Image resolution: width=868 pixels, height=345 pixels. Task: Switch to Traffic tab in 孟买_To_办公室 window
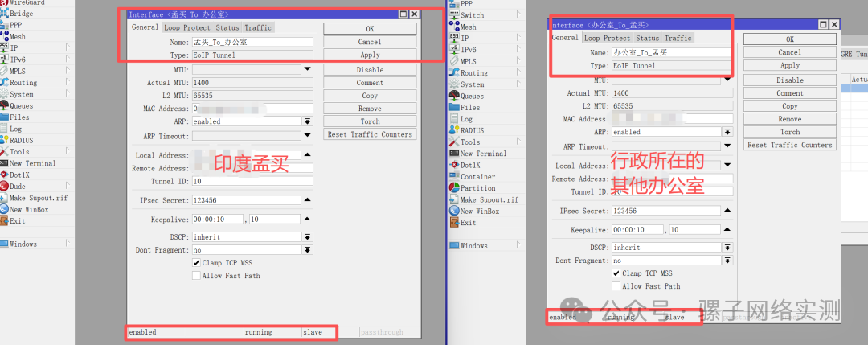258,27
